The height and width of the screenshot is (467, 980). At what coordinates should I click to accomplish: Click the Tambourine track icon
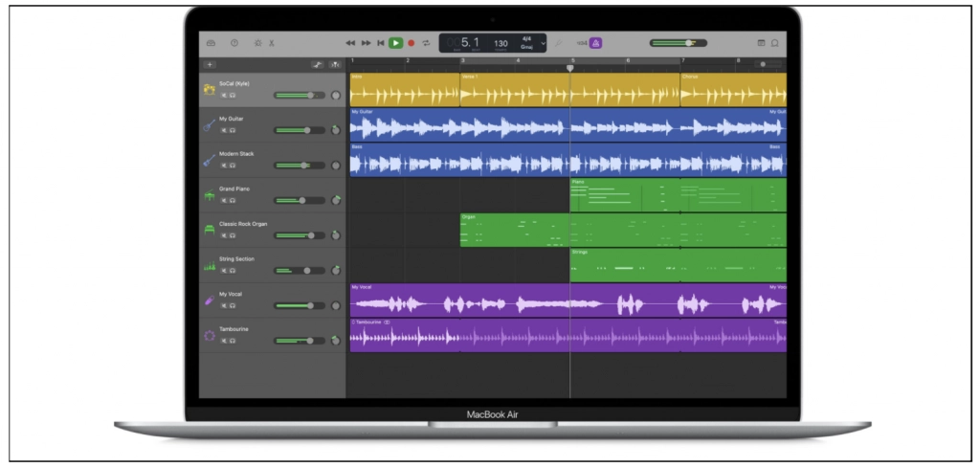coord(209,336)
